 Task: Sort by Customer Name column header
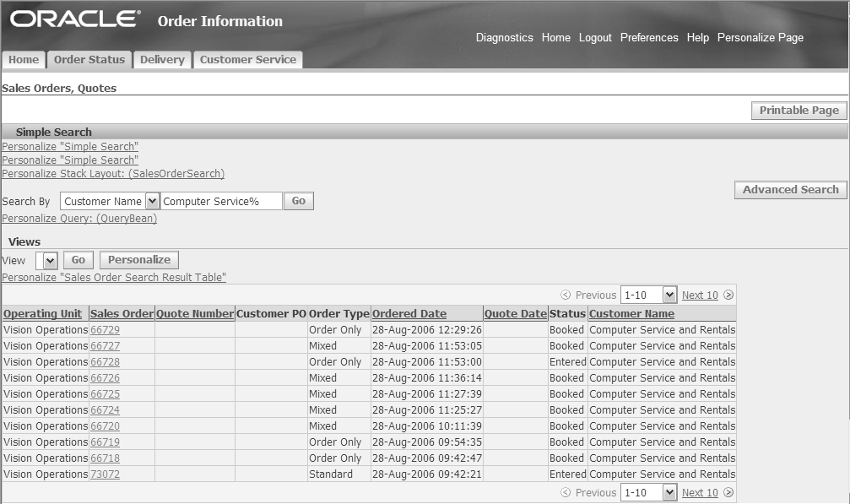point(631,313)
